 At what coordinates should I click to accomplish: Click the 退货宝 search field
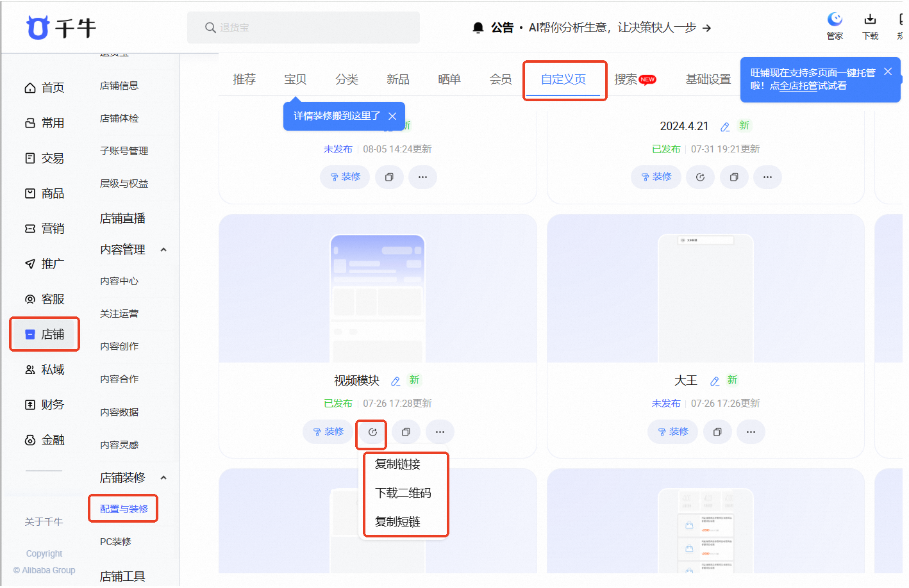coord(303,28)
